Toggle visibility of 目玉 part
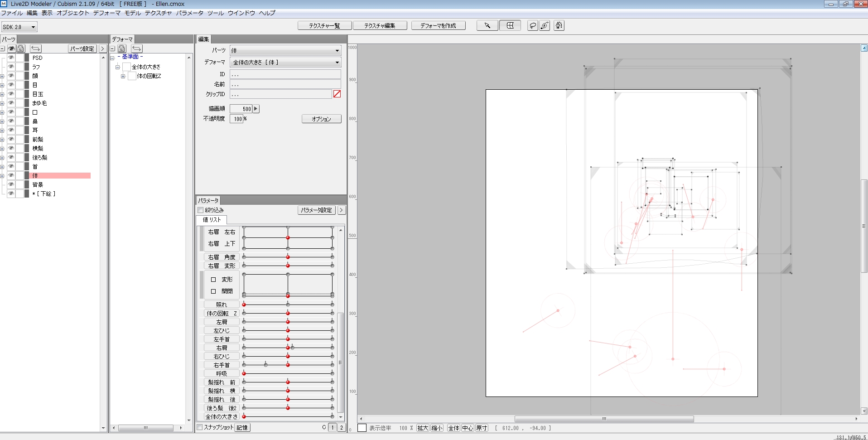868x440 pixels. coord(11,94)
